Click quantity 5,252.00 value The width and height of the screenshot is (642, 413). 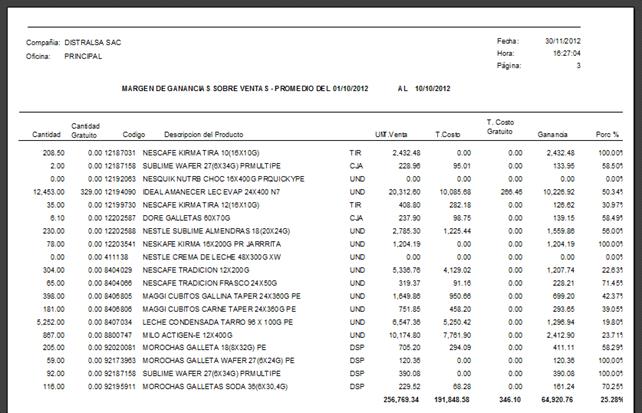[x=50, y=323]
